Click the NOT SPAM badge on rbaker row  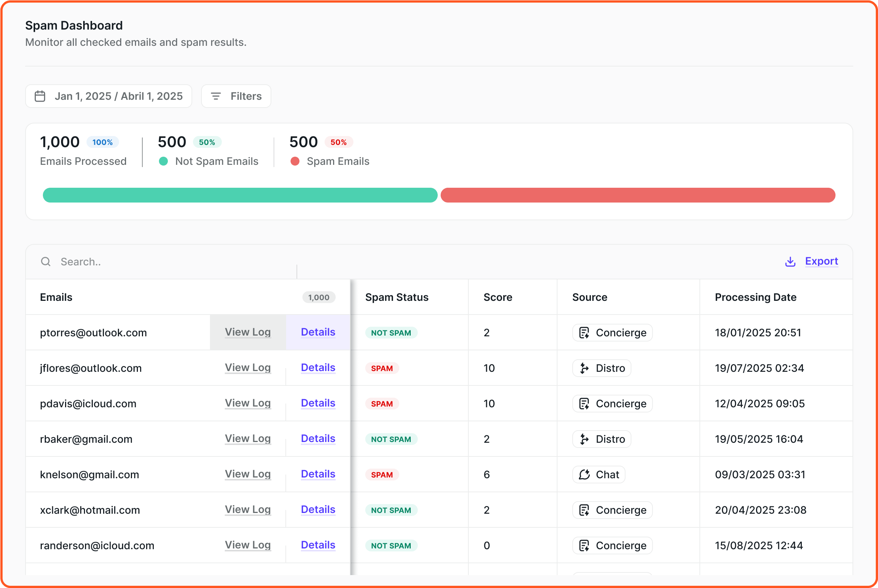click(391, 439)
